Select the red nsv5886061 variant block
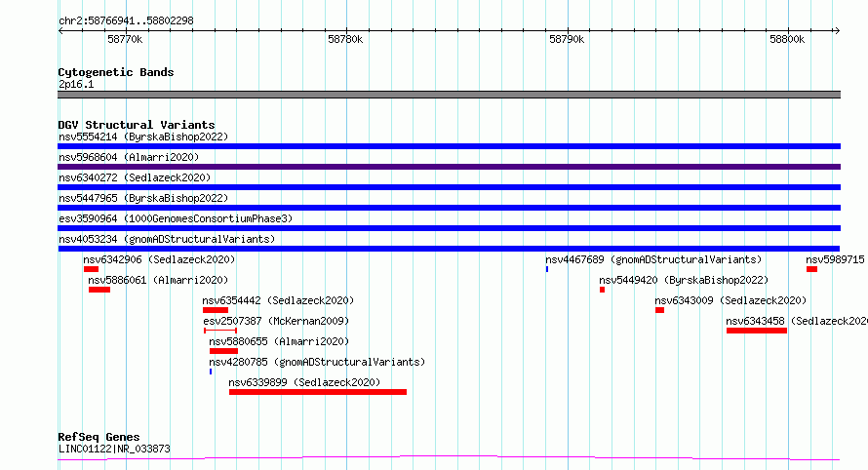The width and height of the screenshot is (868, 470). [x=99, y=290]
